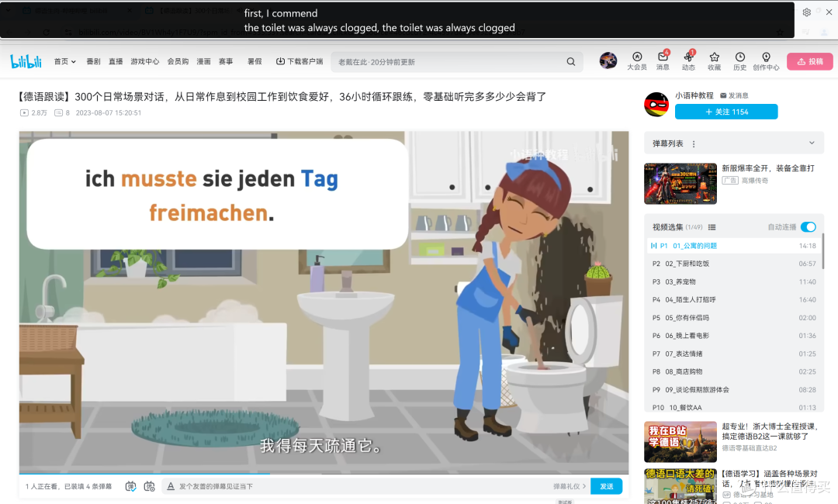The height and width of the screenshot is (504, 838).
Task: Open 游戏中心 navigation item
Action: [145, 61]
